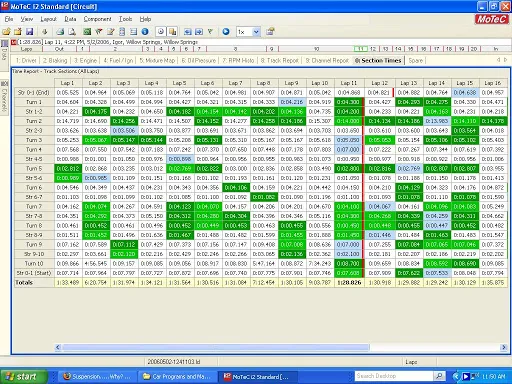Switch to the 1: Driver worksheet tab
The height and width of the screenshot is (384, 512).
(26, 60)
